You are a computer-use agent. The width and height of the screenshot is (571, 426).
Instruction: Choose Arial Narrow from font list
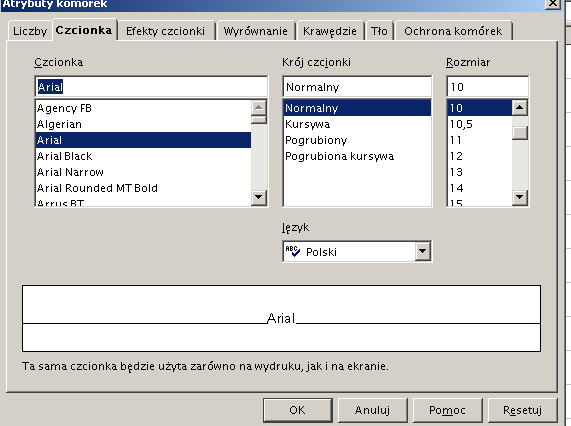coord(143,172)
